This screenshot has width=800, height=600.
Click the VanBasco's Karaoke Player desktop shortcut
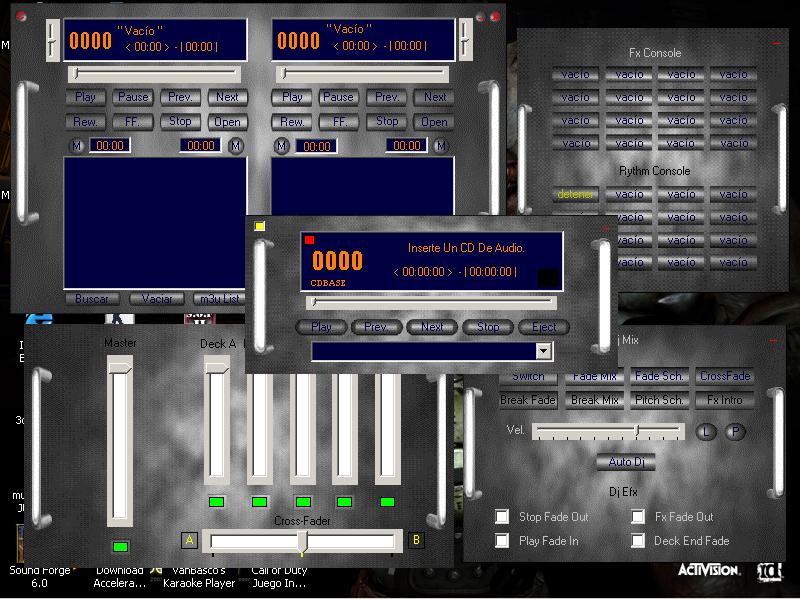tap(205, 576)
